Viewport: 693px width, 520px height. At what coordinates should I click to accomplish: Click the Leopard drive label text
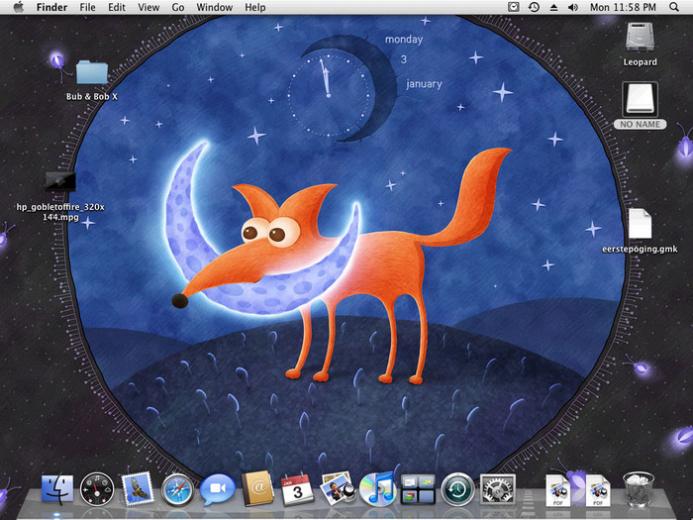point(640,62)
